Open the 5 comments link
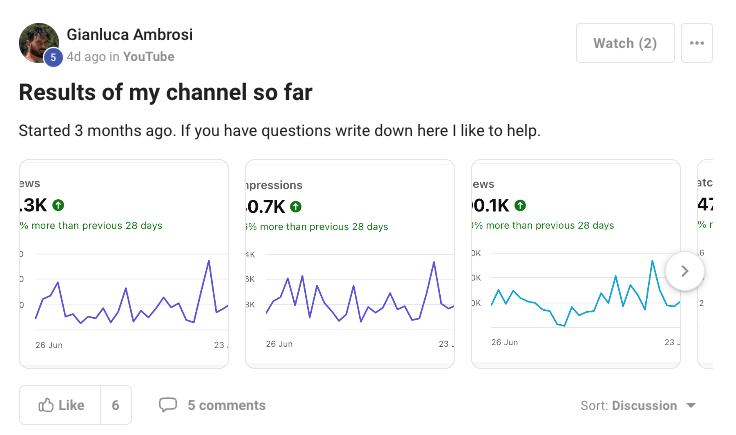736x435 pixels. (x=226, y=405)
